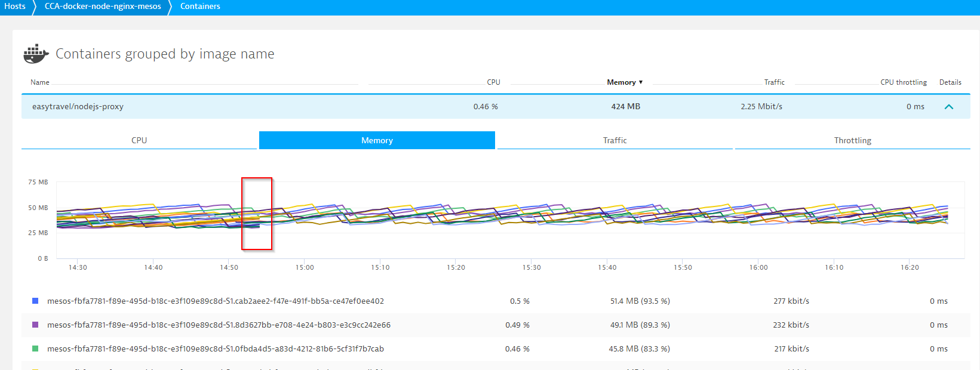The height and width of the screenshot is (370, 980).
Task: Click the Containers breadcrumb item
Action: 200,7
